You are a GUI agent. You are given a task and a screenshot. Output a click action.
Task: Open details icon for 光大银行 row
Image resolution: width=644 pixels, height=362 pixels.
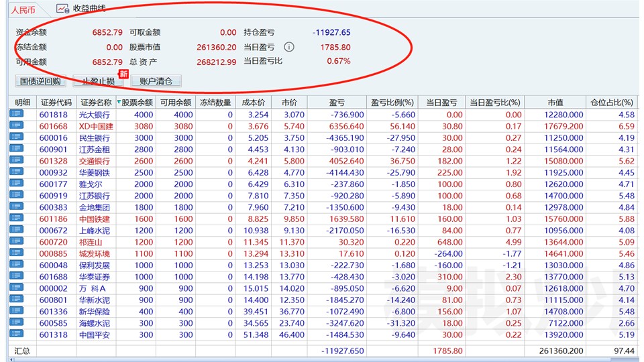16,114
